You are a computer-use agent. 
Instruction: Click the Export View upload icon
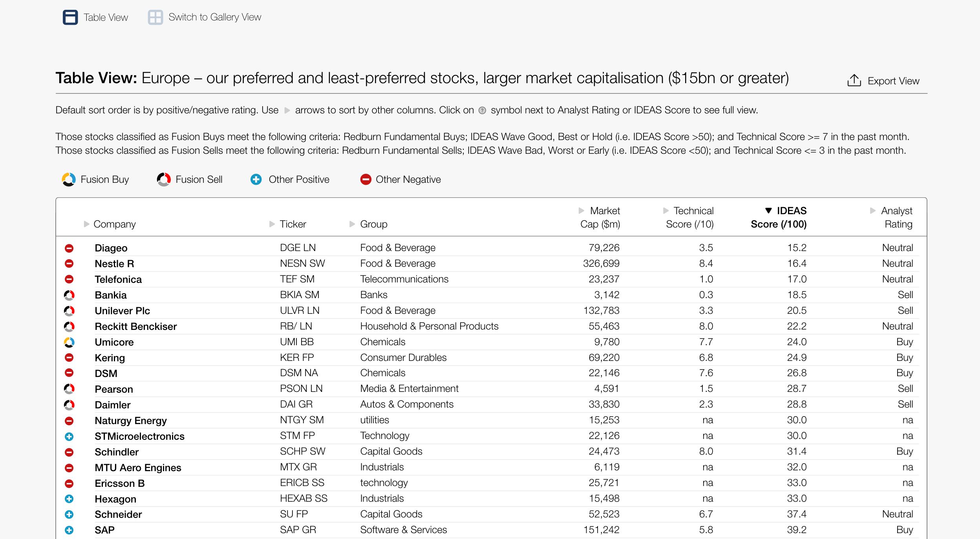pyautogui.click(x=854, y=80)
